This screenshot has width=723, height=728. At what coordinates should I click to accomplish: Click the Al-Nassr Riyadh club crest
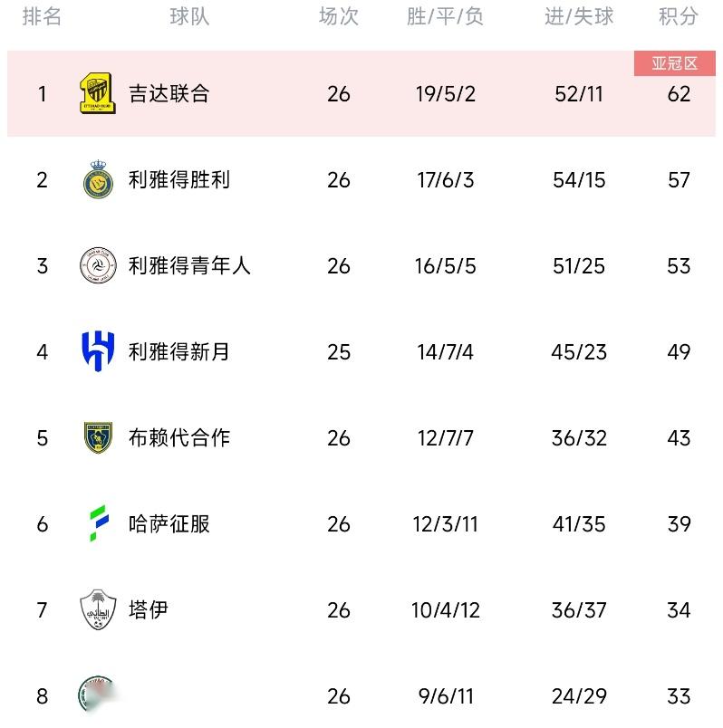(98, 179)
